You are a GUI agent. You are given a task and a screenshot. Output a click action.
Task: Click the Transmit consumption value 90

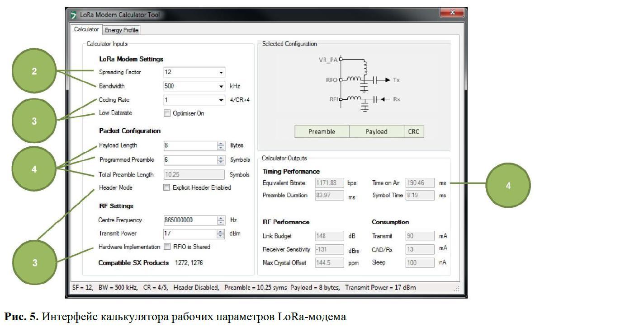[420, 236]
